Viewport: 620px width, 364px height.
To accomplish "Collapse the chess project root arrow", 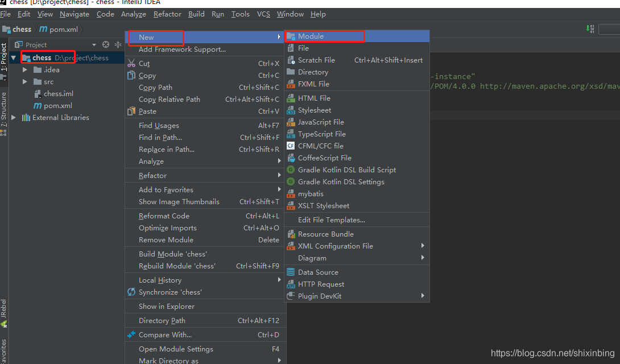I will (x=14, y=57).
